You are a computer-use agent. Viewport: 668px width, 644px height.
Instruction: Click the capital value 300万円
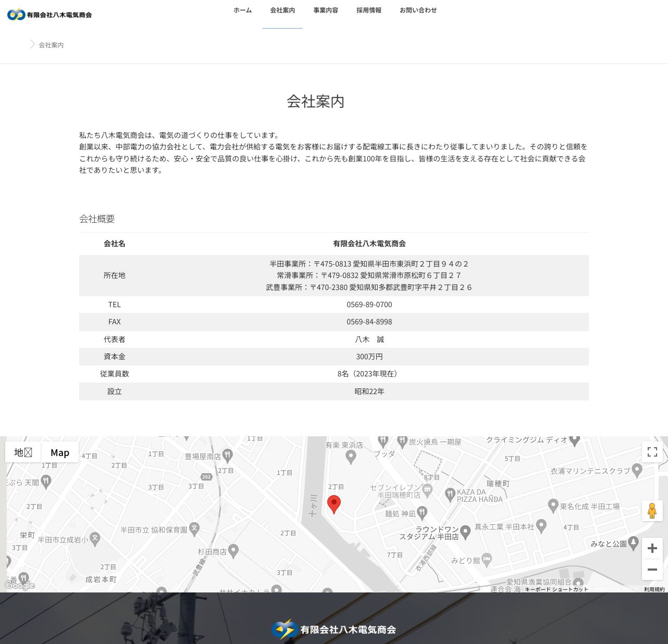[x=369, y=357]
